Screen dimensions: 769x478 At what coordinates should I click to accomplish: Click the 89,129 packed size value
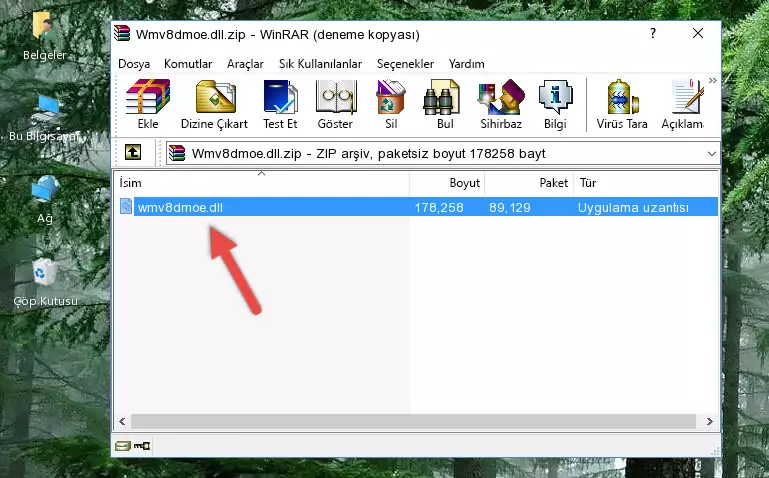[510, 207]
